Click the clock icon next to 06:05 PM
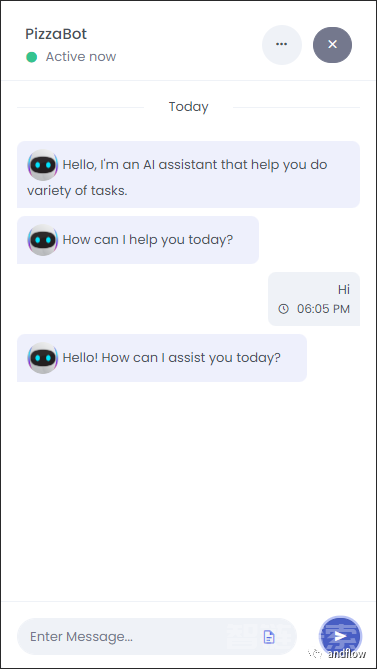The image size is (377, 669). pyautogui.click(x=284, y=308)
